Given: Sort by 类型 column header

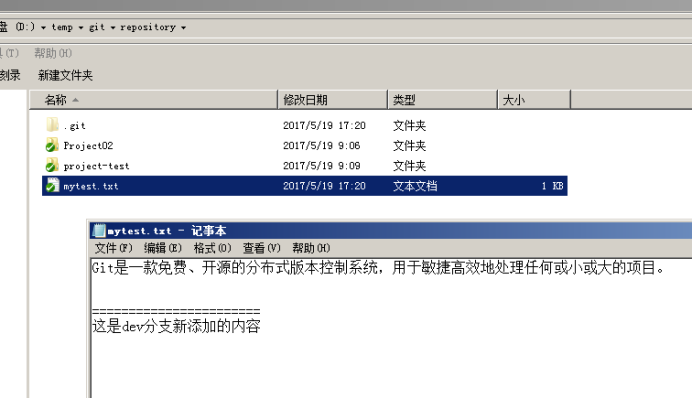Looking at the screenshot, I should [442, 100].
